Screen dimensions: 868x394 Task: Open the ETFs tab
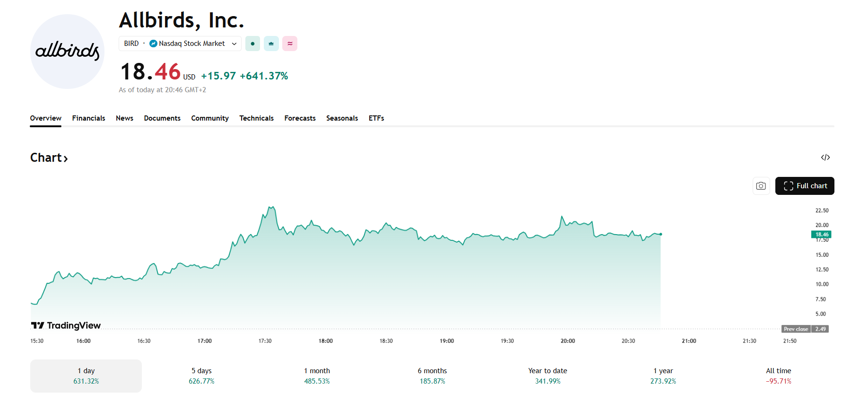point(376,118)
